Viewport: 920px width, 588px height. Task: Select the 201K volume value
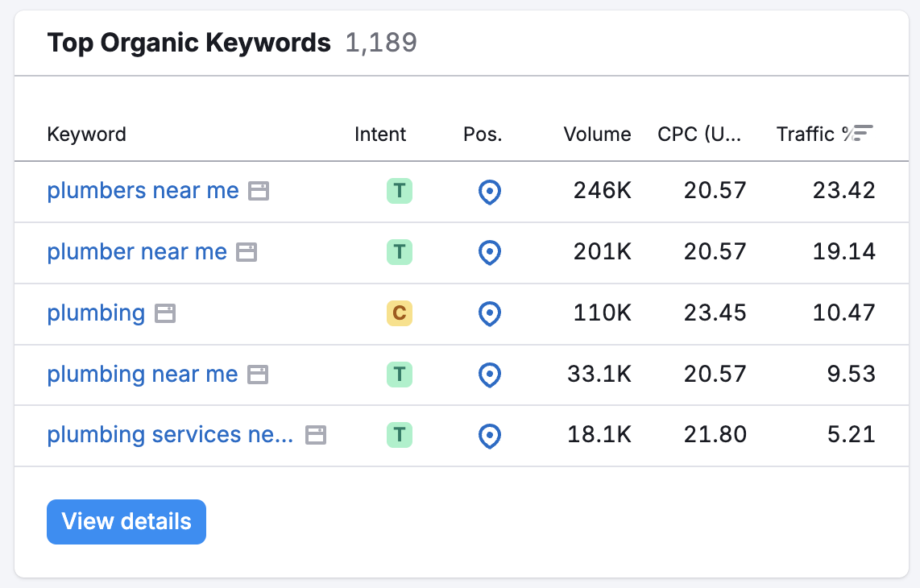602,252
